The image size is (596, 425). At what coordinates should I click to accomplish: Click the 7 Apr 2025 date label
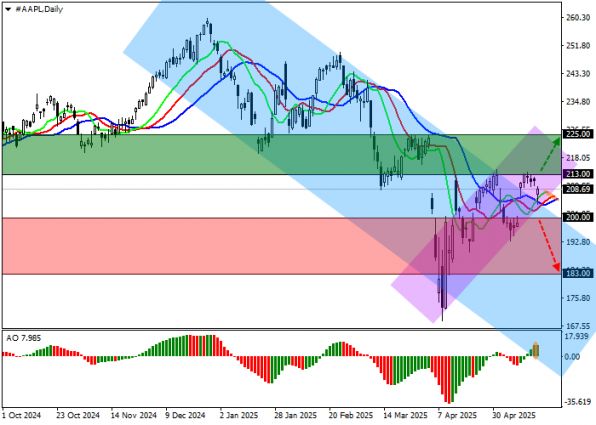457,415
